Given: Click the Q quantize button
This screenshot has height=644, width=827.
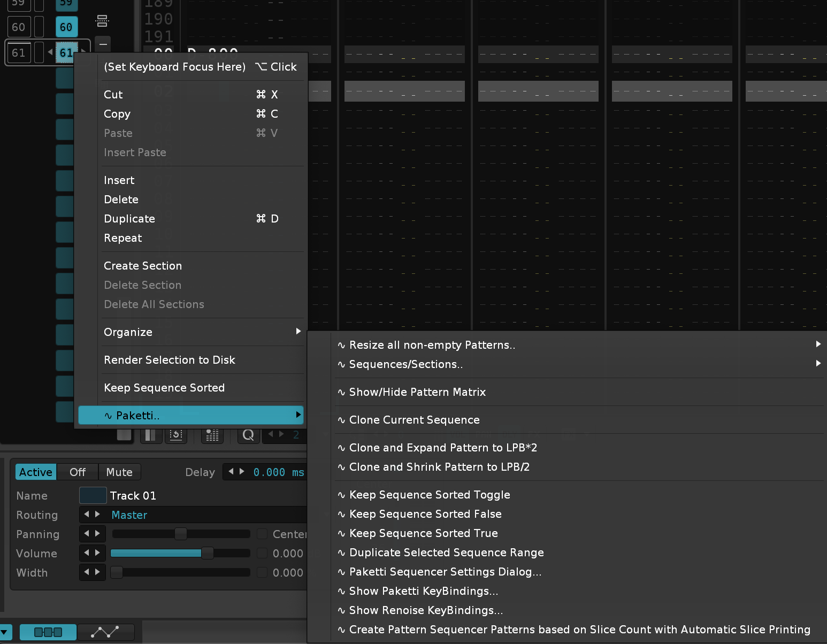Looking at the screenshot, I should click(248, 435).
